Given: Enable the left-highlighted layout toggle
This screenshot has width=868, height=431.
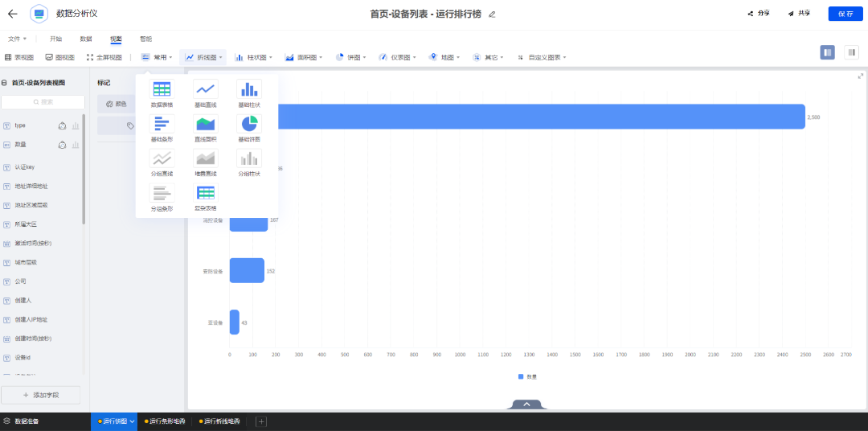Looking at the screenshot, I should coord(828,52).
